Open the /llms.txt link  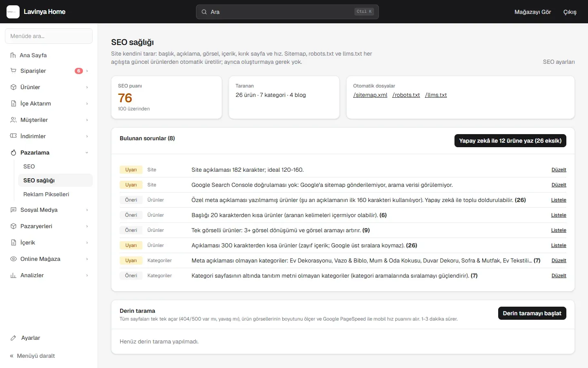click(436, 95)
